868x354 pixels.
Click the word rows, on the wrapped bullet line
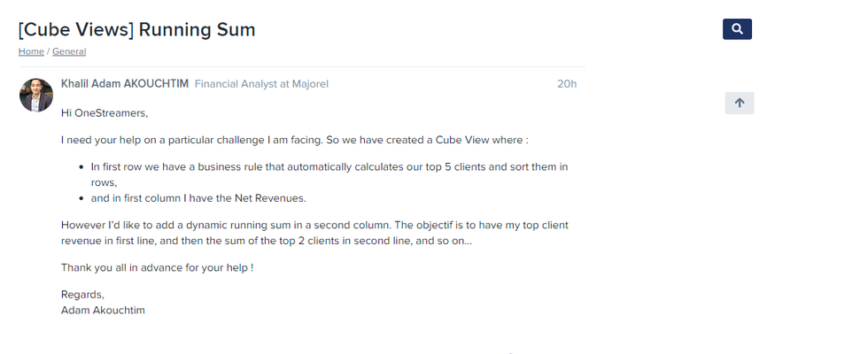(105, 182)
